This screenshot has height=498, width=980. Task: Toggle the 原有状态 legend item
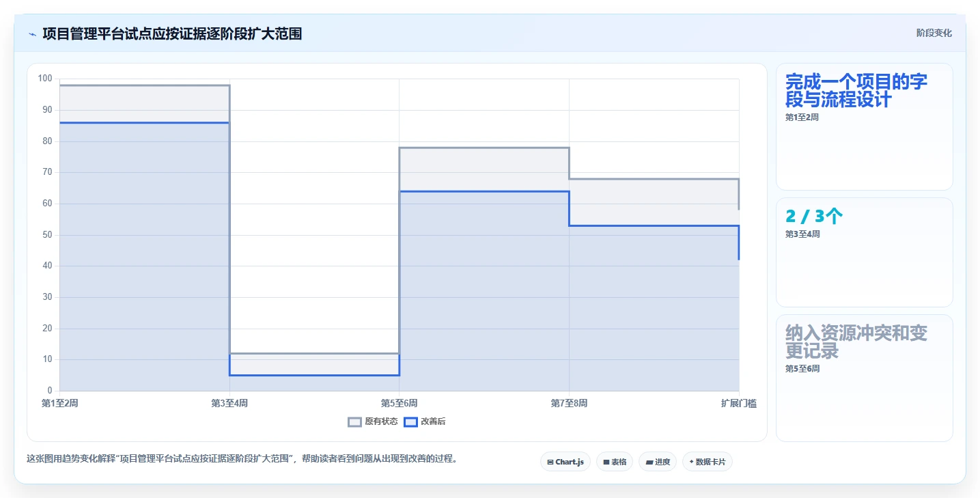coord(373,421)
